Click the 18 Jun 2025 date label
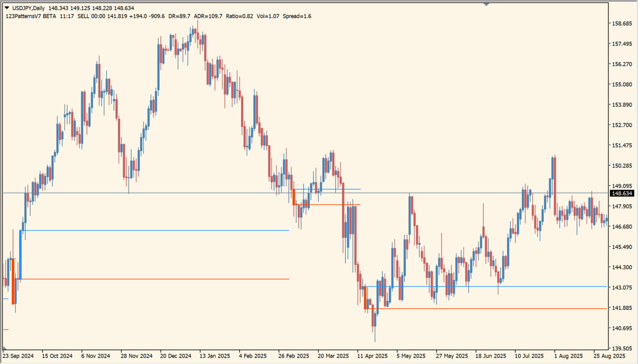This screenshot has width=638, height=364. [x=491, y=356]
